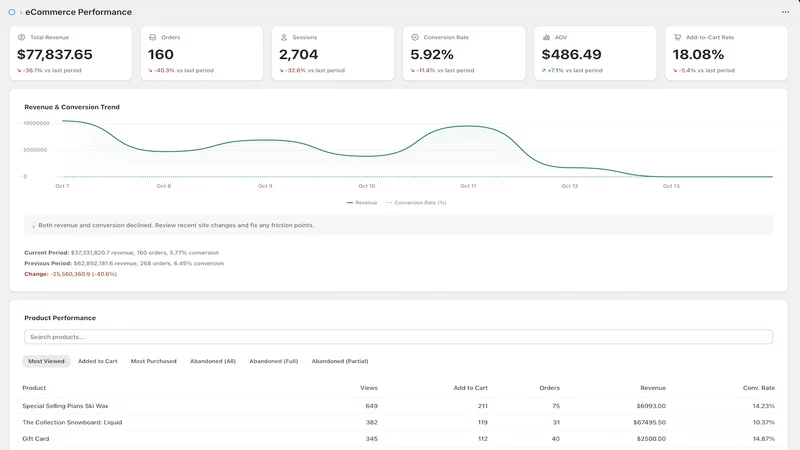Switch to the Most Purchased tab
Image resolution: width=800 pixels, height=450 pixels.
pyautogui.click(x=154, y=361)
